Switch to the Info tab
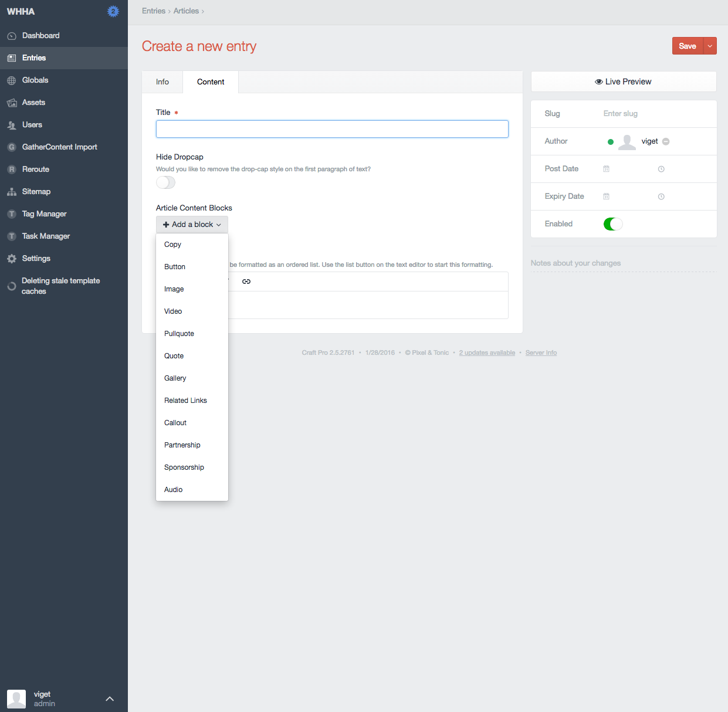Viewport: 728px width, 712px height. 162,82
